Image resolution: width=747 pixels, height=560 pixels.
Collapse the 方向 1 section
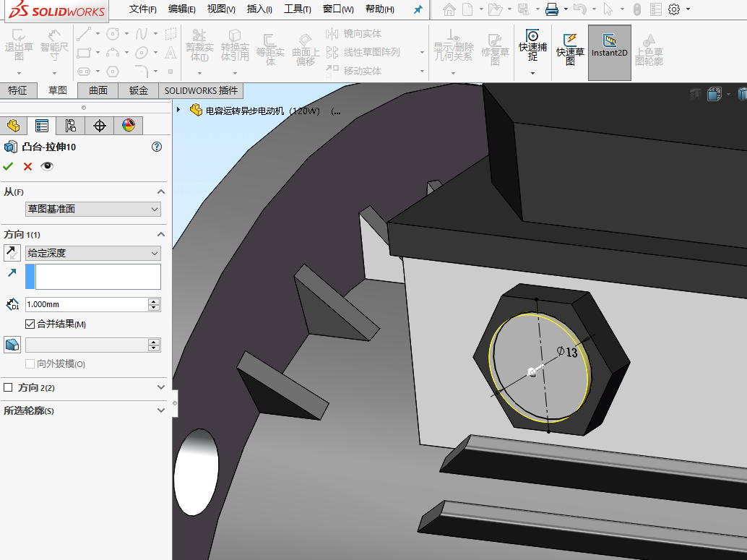click(x=161, y=234)
